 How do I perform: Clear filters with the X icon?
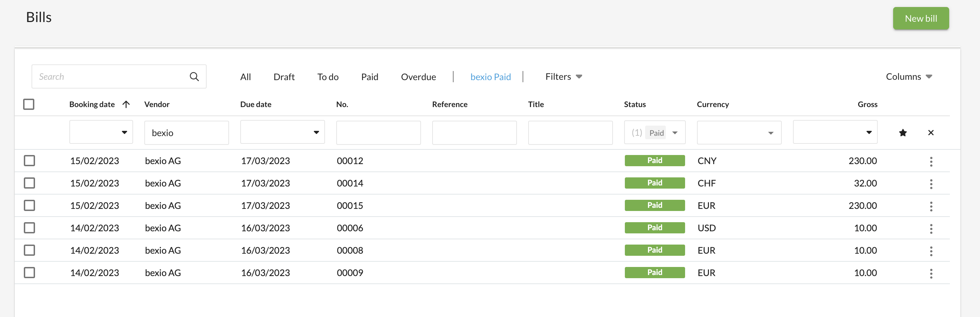931,133
